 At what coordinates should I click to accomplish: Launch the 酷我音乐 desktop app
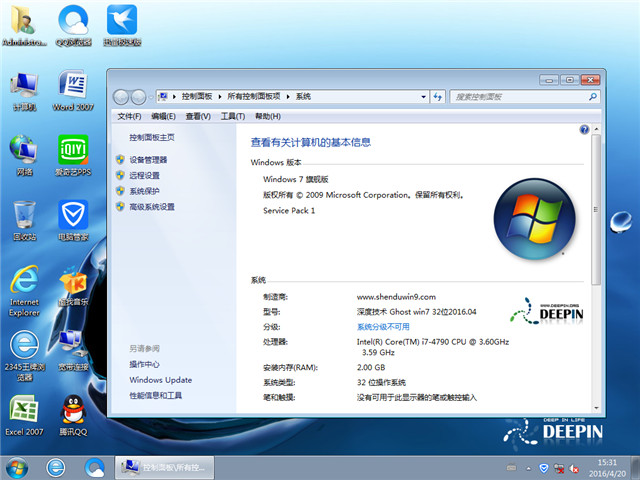pos(73,286)
